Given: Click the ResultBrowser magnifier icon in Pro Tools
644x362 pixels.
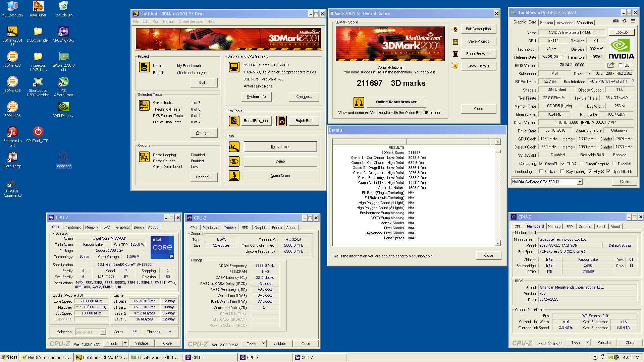Looking at the screenshot, I should (x=234, y=121).
